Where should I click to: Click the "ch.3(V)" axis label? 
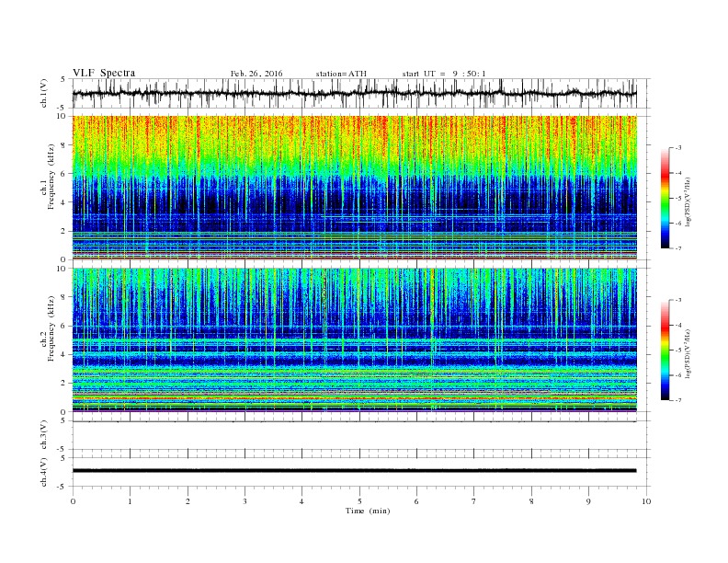click(44, 435)
